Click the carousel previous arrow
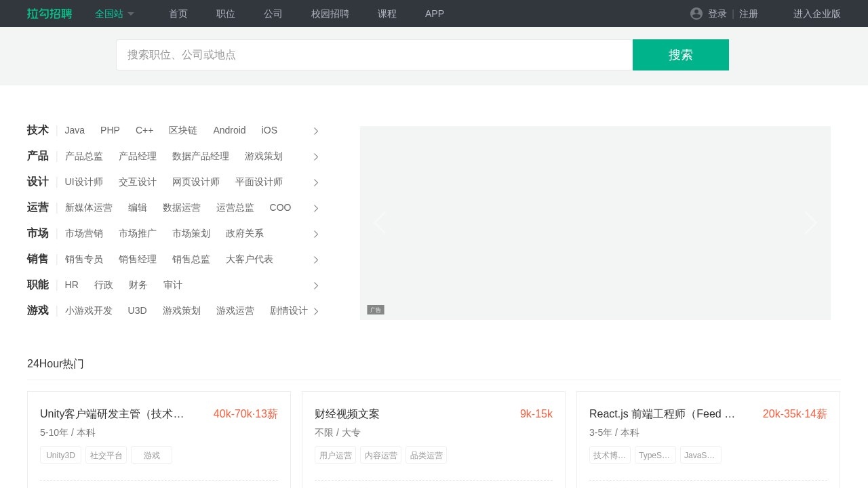868x488 pixels. pyautogui.click(x=380, y=222)
